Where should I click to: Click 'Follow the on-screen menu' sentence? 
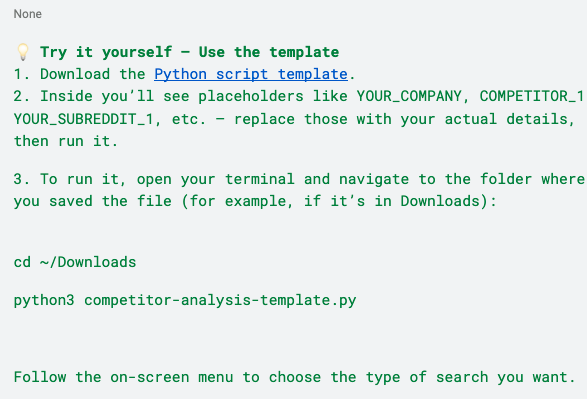(124, 377)
